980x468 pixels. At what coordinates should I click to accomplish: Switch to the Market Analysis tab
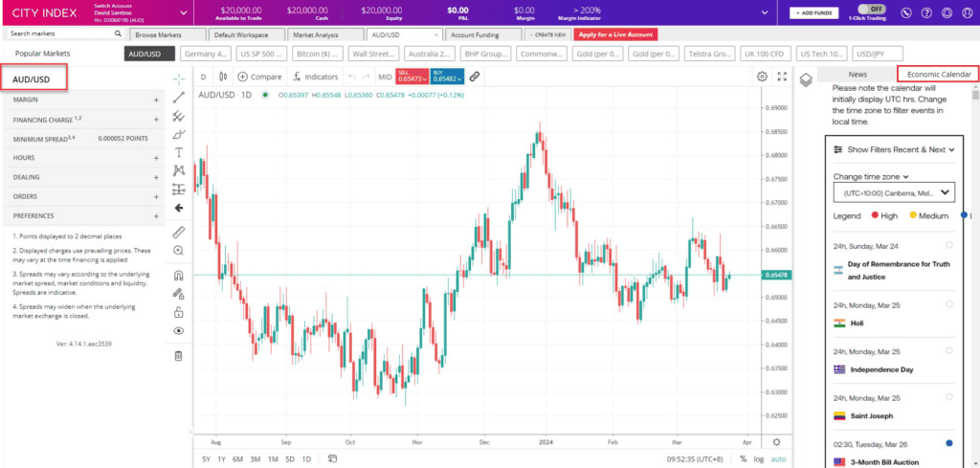(x=325, y=35)
